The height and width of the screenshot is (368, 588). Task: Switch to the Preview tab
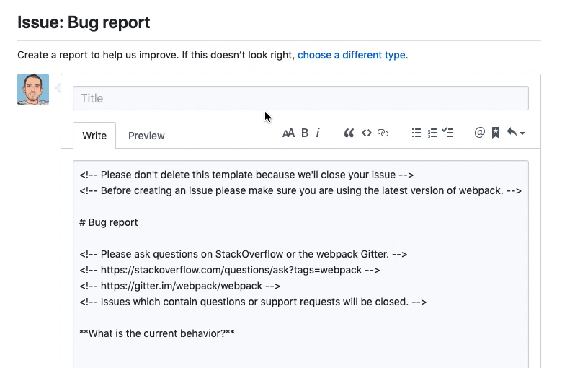[146, 136]
